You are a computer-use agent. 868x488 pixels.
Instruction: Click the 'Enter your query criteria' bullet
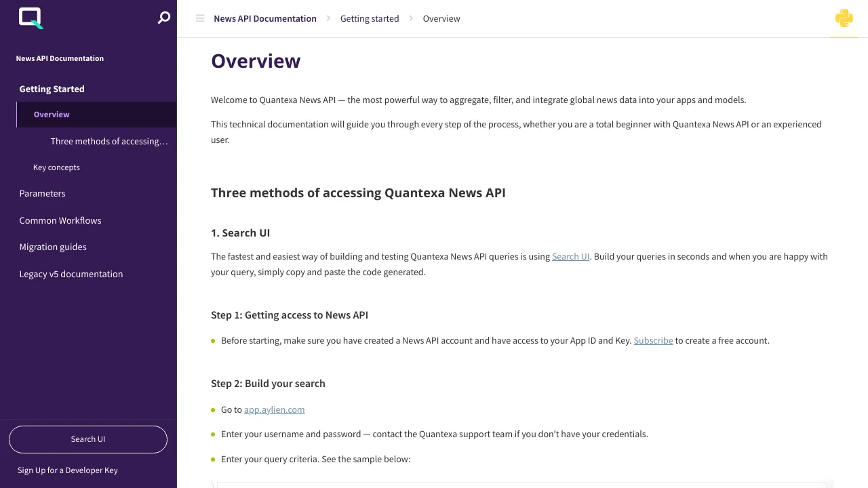click(315, 459)
